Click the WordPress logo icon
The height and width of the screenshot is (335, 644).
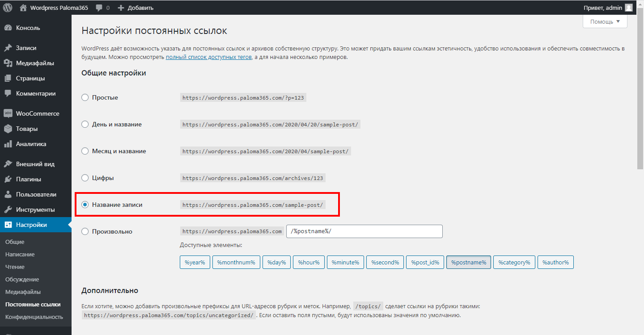click(8, 8)
